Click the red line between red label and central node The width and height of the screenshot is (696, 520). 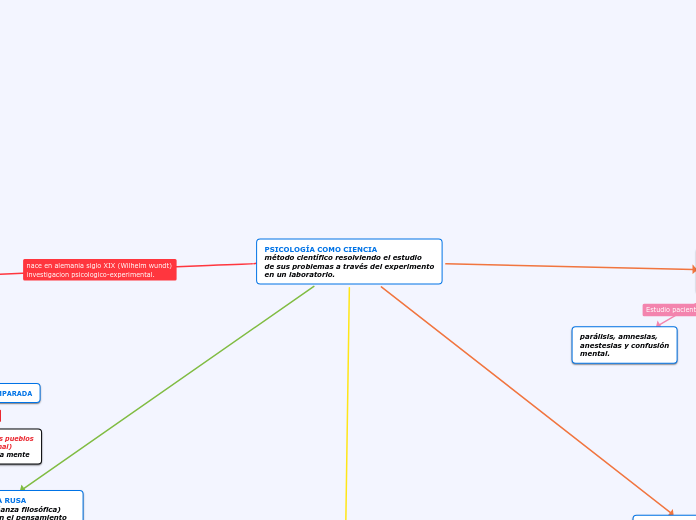pos(217,265)
